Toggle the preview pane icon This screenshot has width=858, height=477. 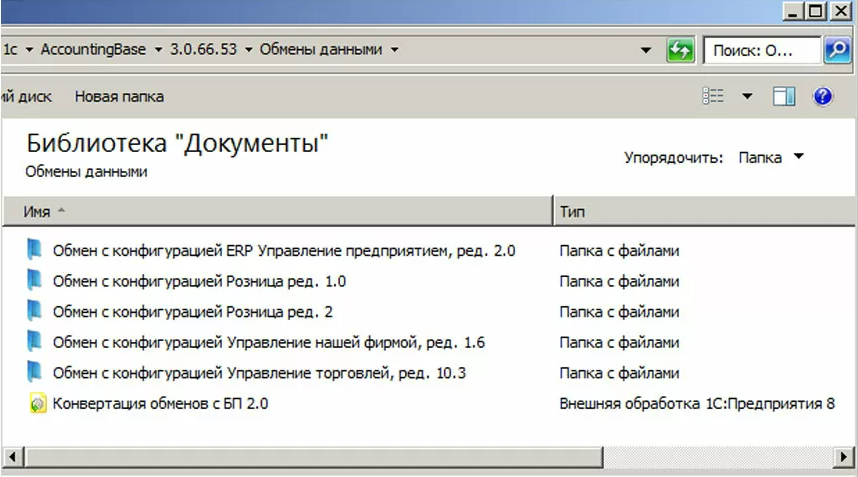[x=784, y=97]
